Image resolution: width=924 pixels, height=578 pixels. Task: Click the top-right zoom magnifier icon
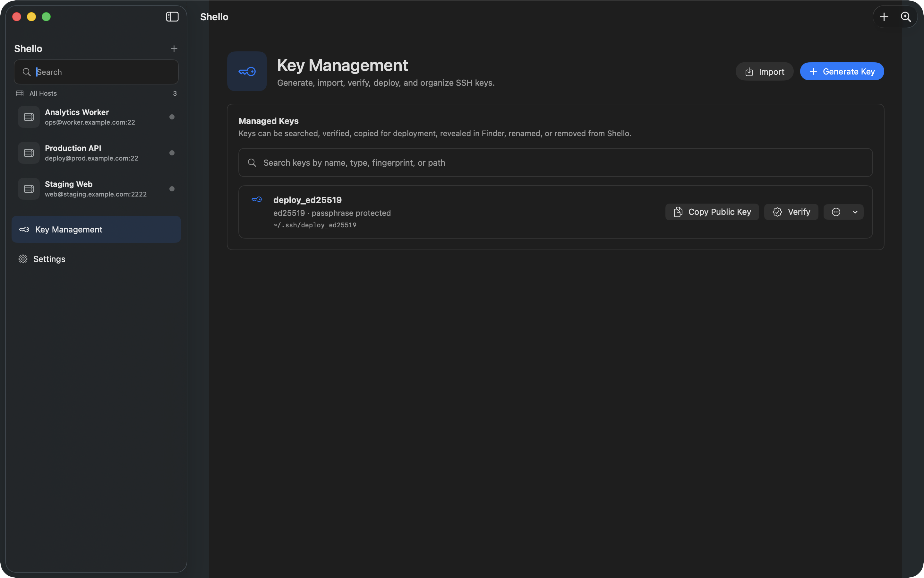pyautogui.click(x=906, y=17)
